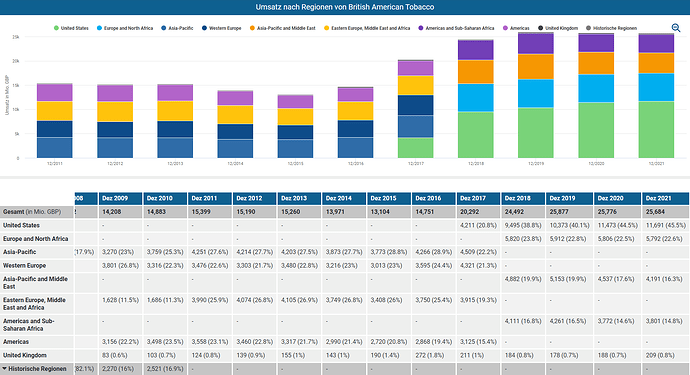This screenshot has height=375, width=690.
Task: Click total value 20,292 for Dez 2017
Action: click(470, 212)
